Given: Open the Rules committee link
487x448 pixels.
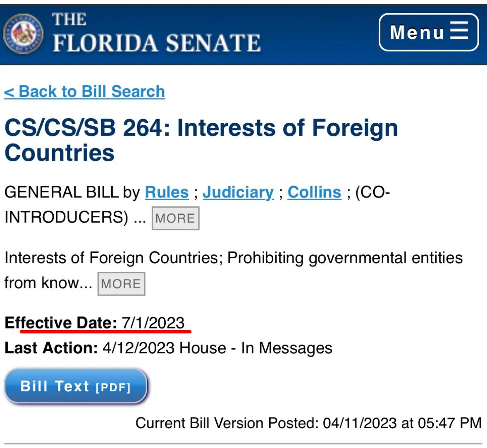Looking at the screenshot, I should point(167,192).
